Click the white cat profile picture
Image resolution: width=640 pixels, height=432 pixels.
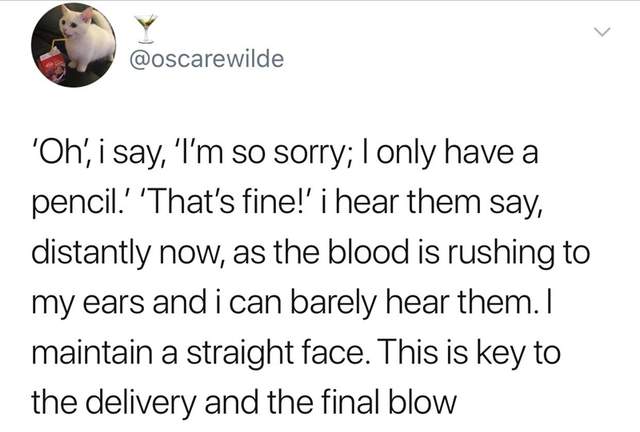click(x=72, y=45)
